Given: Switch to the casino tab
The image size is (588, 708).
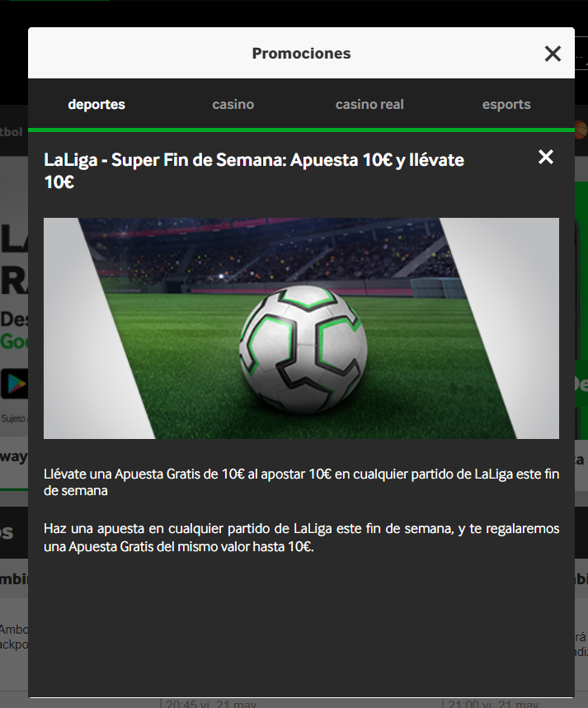Looking at the screenshot, I should (x=233, y=104).
